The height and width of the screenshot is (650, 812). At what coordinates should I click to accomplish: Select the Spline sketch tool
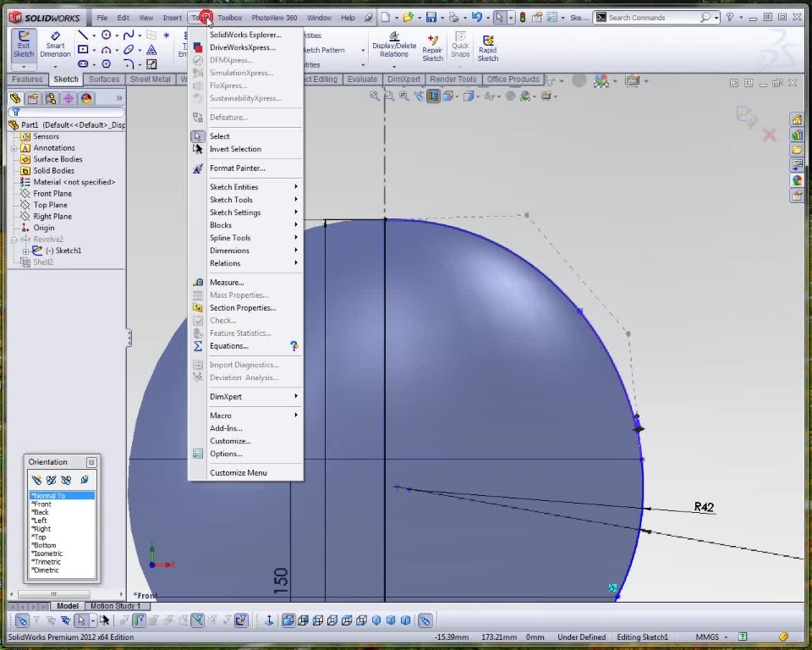pos(129,35)
